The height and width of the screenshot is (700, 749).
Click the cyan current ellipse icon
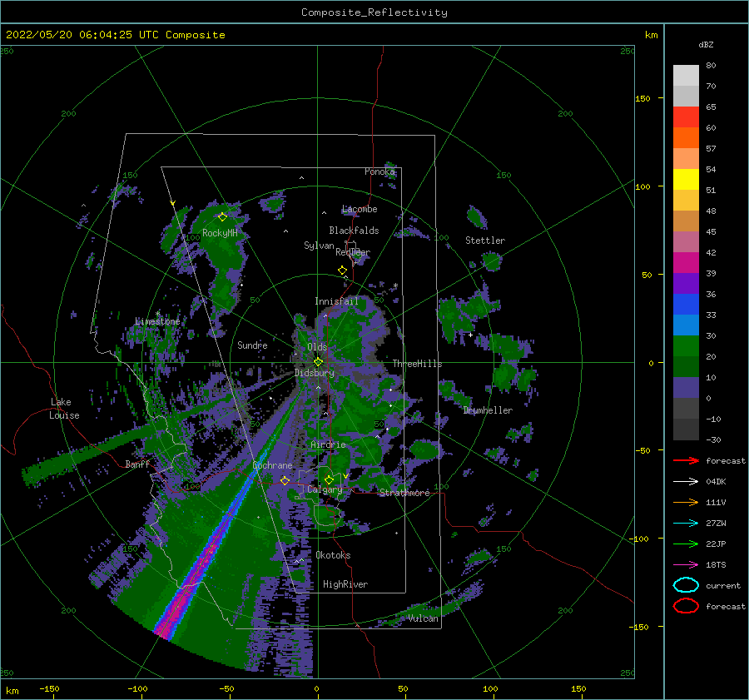(x=686, y=585)
